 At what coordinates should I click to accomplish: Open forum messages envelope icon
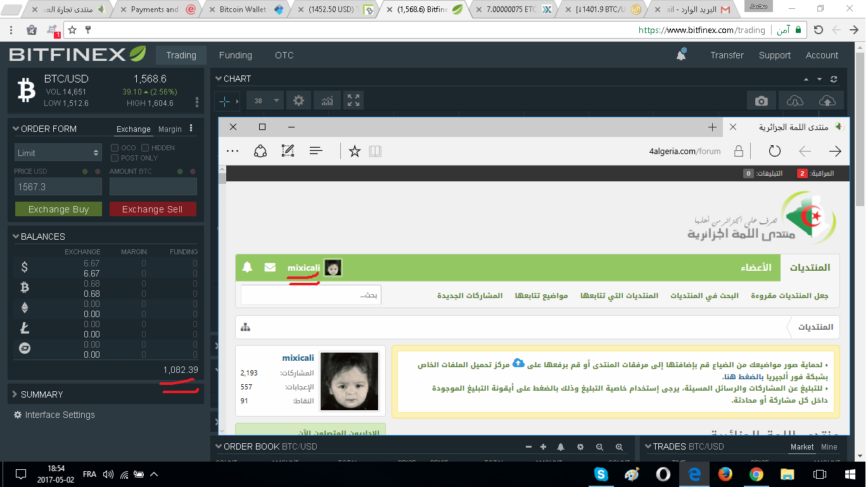270,268
